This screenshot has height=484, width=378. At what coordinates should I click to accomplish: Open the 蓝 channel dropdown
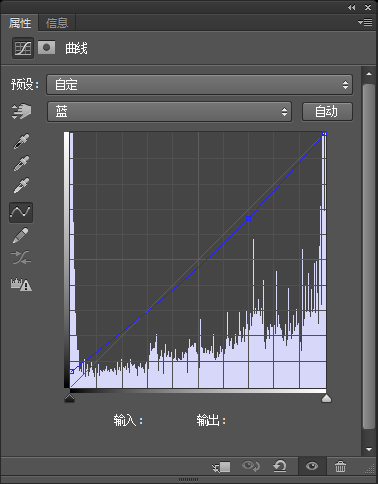point(169,112)
